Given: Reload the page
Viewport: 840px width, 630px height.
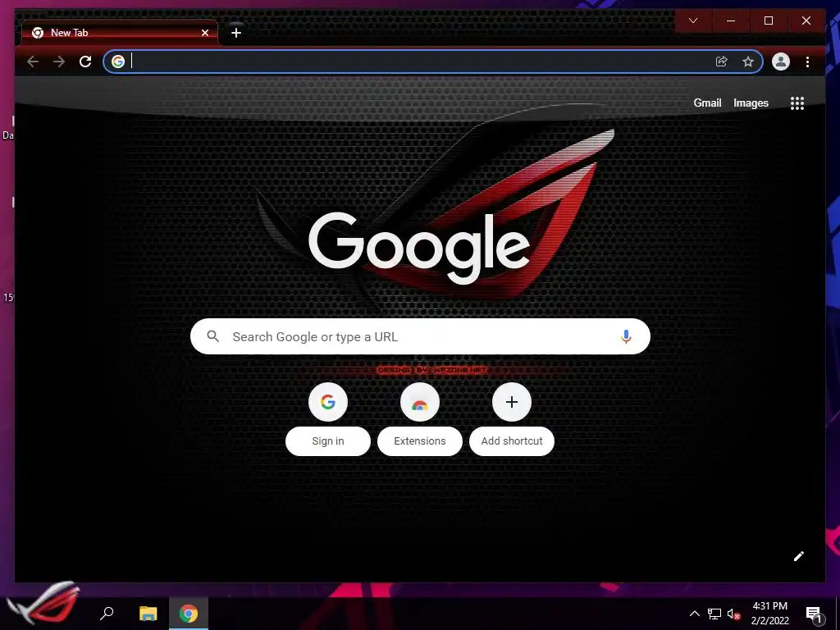Looking at the screenshot, I should 85,62.
